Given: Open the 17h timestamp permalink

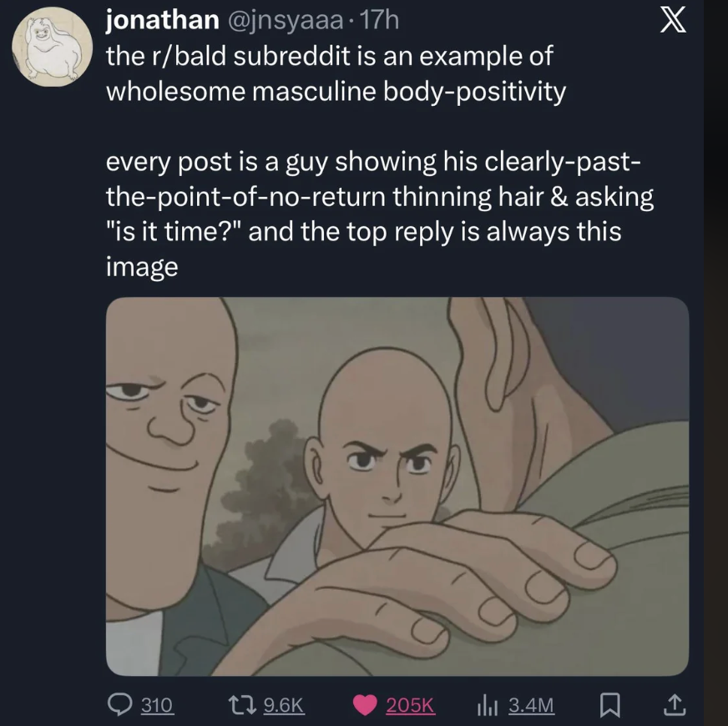Looking at the screenshot, I should click(x=379, y=21).
